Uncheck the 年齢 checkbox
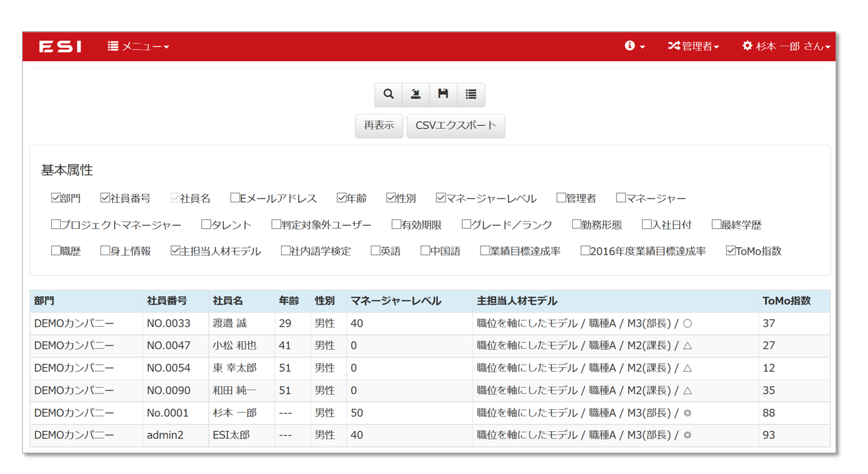 click(x=341, y=198)
